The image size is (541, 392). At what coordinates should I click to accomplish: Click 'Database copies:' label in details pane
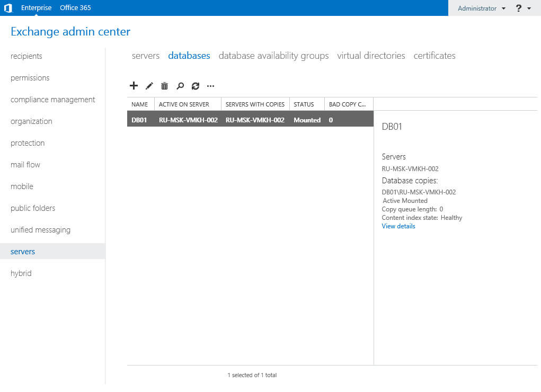(410, 181)
